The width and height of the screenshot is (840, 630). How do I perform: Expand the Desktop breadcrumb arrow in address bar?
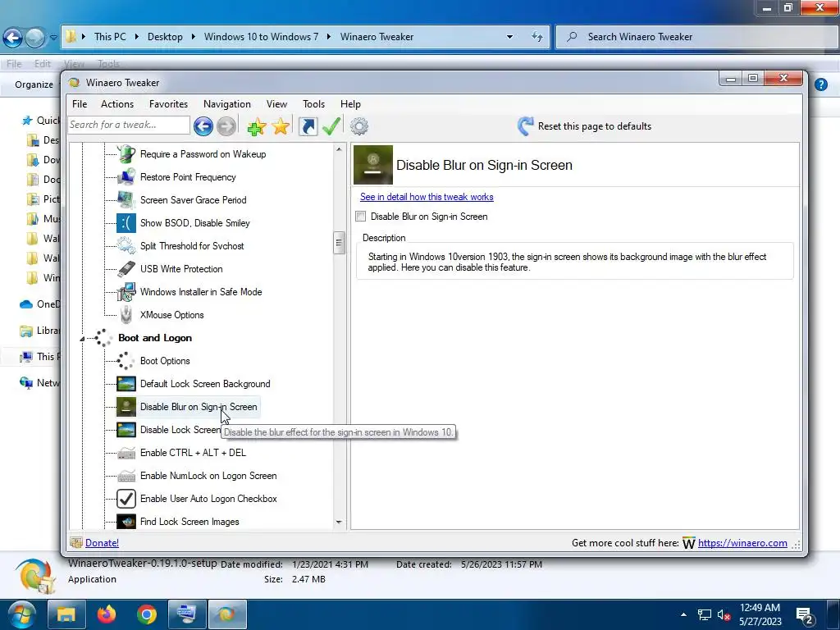point(194,37)
